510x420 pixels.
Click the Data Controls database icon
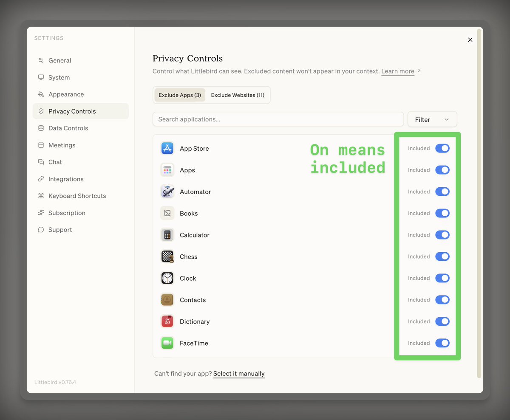[41, 128]
